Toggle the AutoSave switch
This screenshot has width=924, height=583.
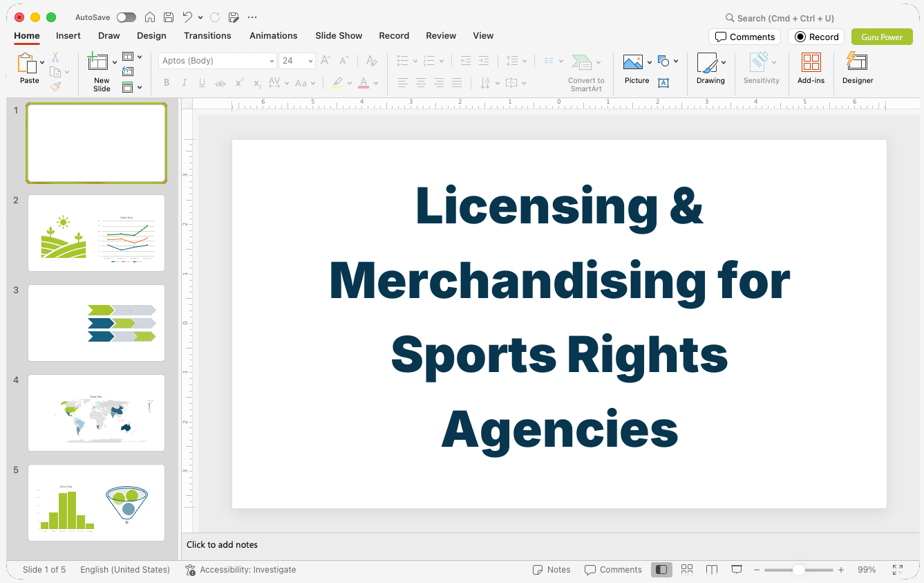(126, 17)
